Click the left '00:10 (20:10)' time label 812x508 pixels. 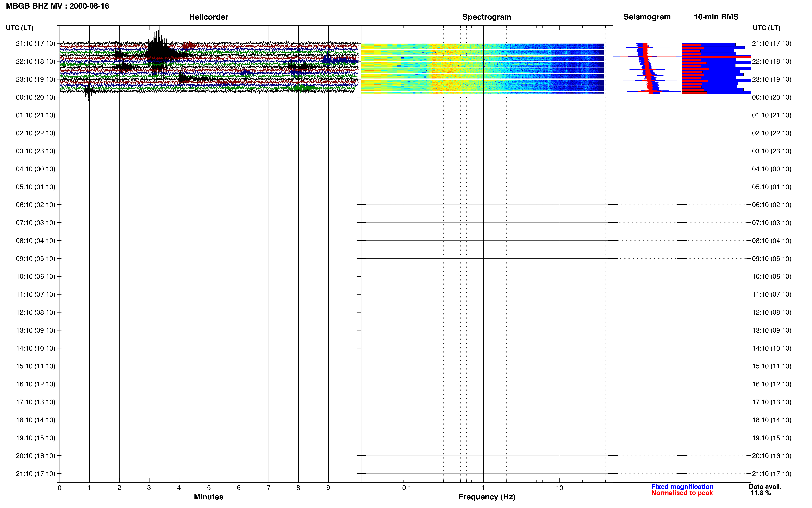click(35, 97)
